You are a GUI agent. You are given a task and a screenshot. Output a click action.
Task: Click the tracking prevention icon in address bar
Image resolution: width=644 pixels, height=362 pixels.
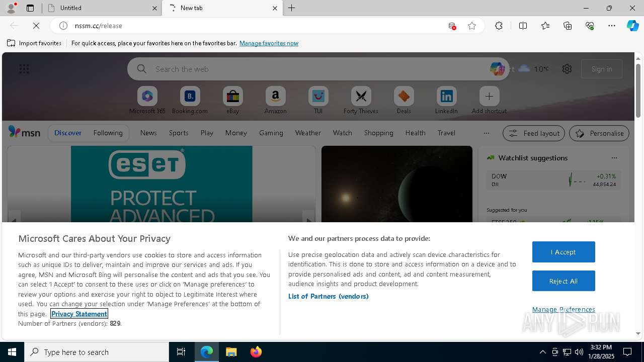point(452,26)
